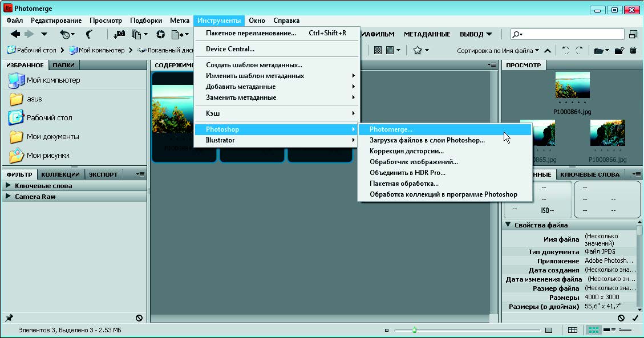Viewport: 644px width, 338px height.
Task: Toggle ascending sort order arrow
Action: click(548, 51)
